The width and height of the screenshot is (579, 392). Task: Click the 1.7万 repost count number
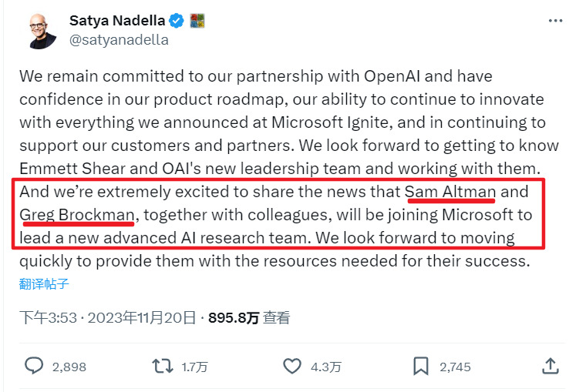coord(194,367)
